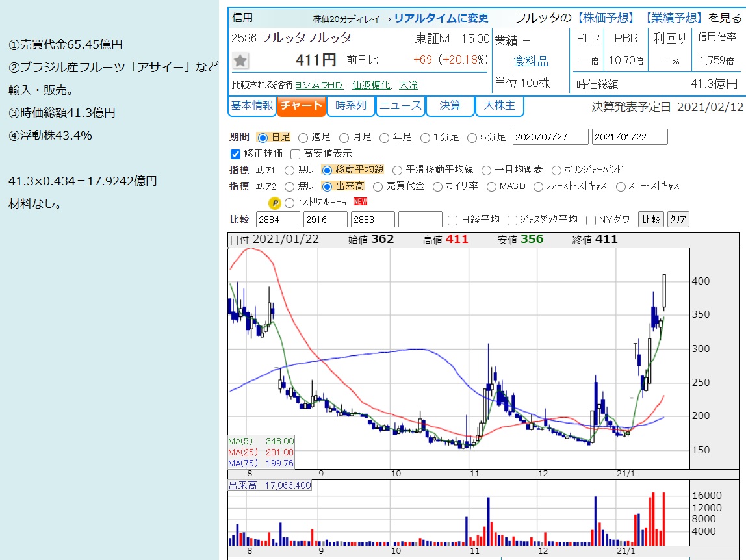Click the end date field 2021/01/22
The height and width of the screenshot is (560, 746).
pyautogui.click(x=630, y=137)
